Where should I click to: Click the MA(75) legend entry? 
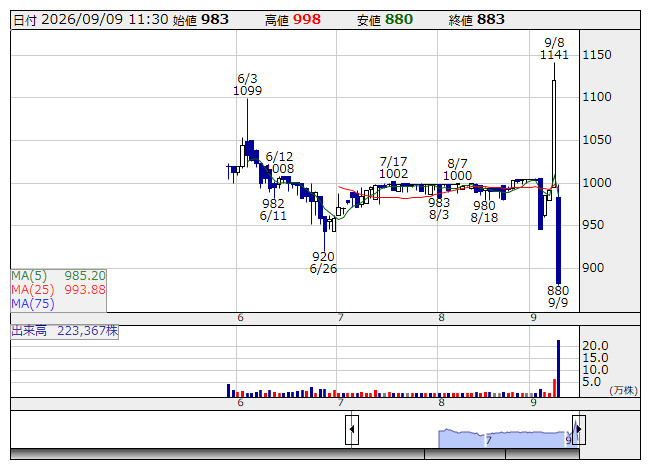tap(33, 304)
